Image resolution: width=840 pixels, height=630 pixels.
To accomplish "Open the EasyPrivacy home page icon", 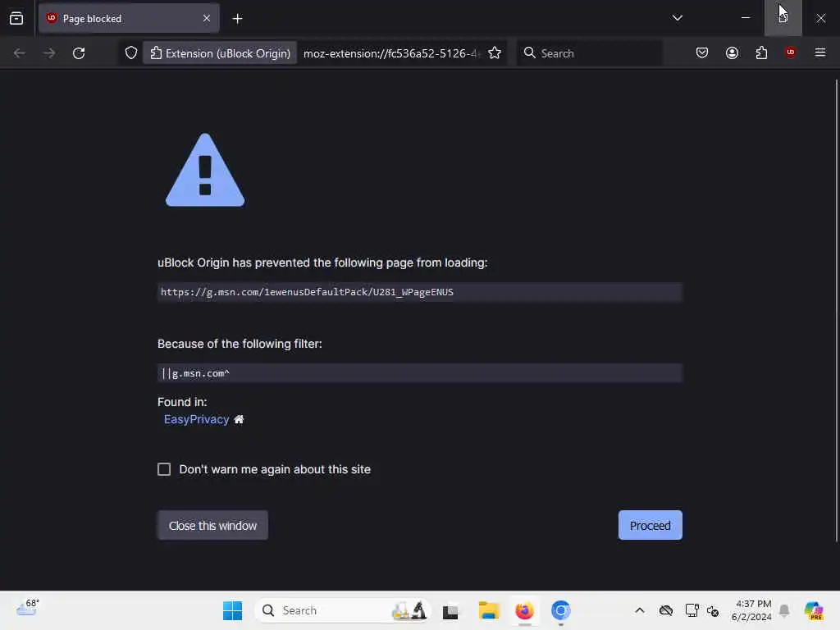I will click(x=239, y=419).
